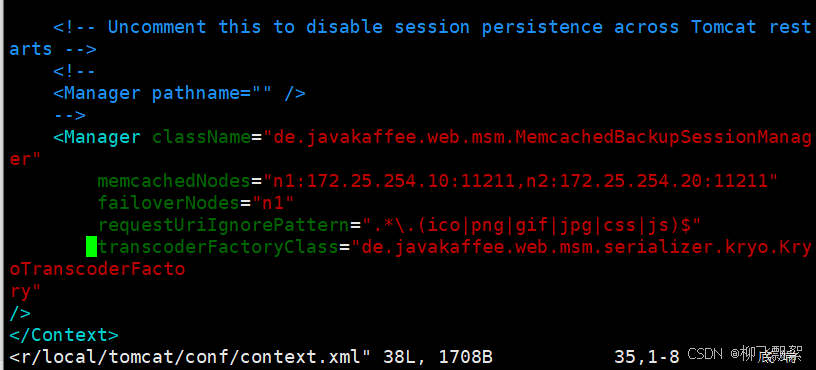The image size is (816, 370).
Task: Click the 35,1-8 cursor position indicator
Action: [646, 357]
